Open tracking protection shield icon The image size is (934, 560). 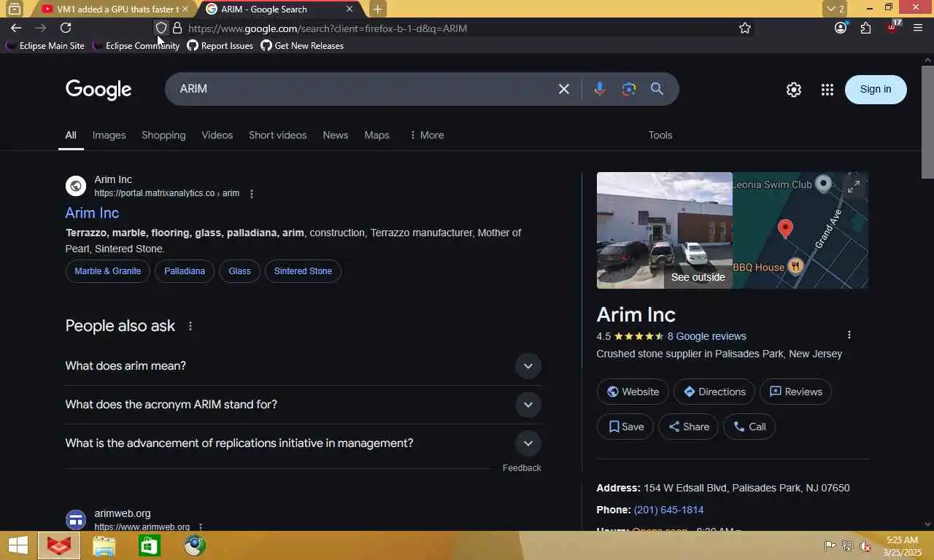(161, 28)
